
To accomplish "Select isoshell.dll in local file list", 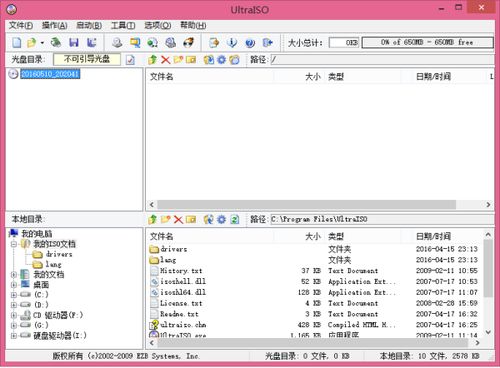I will 183,282.
